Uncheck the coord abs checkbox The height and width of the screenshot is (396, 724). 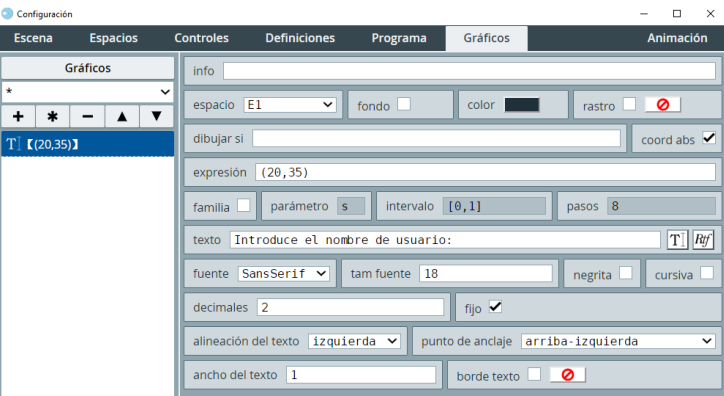(x=709, y=138)
